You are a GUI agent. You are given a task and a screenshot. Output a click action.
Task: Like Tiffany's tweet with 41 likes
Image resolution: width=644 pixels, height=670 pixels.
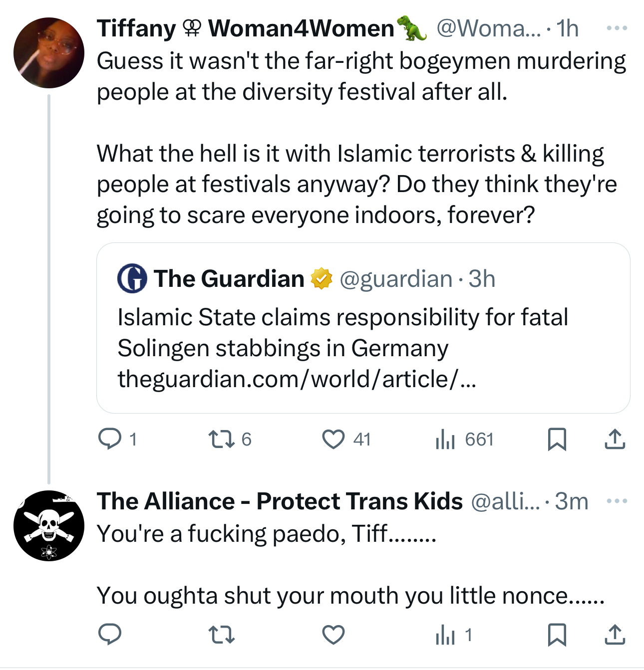pyautogui.click(x=333, y=439)
